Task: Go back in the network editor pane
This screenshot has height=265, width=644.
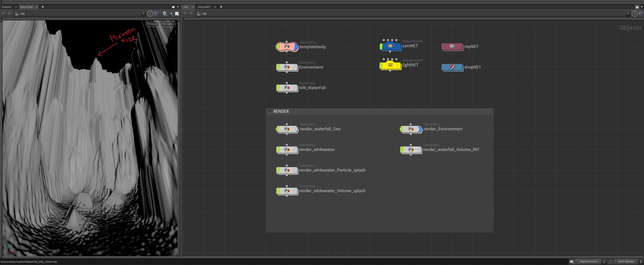Action: click(185, 14)
